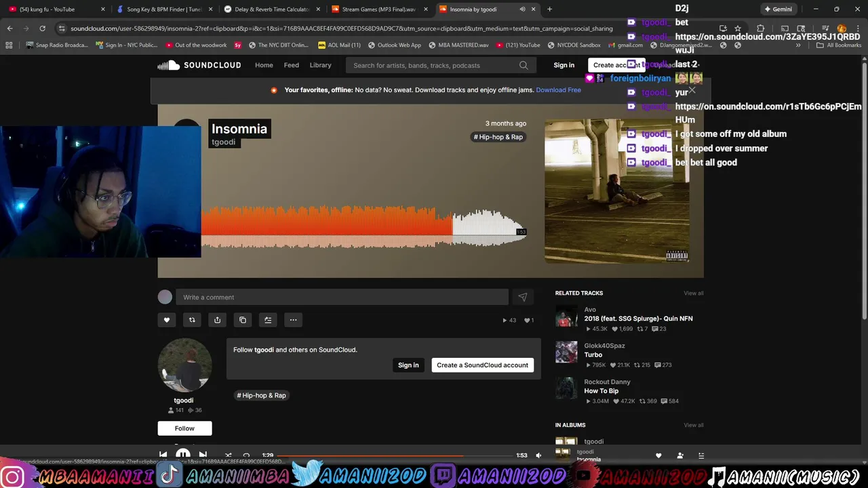
Task: Open the three-dot More menu under track
Action: pos(293,320)
